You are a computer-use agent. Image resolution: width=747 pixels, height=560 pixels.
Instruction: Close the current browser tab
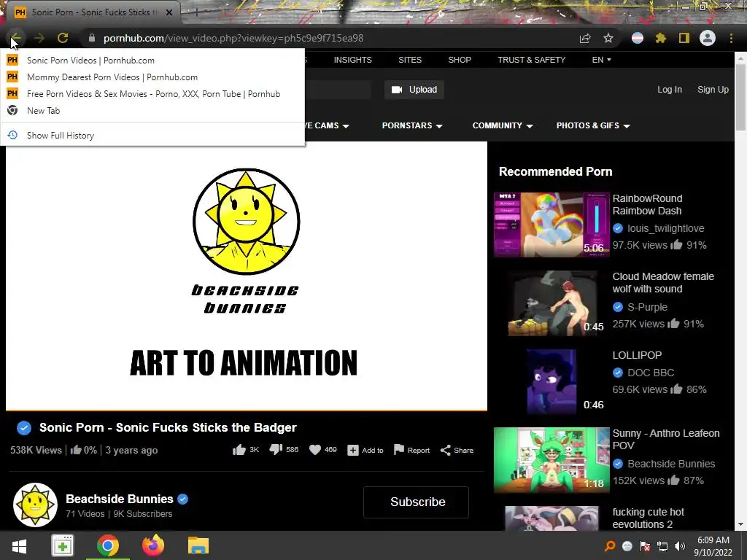point(169,12)
